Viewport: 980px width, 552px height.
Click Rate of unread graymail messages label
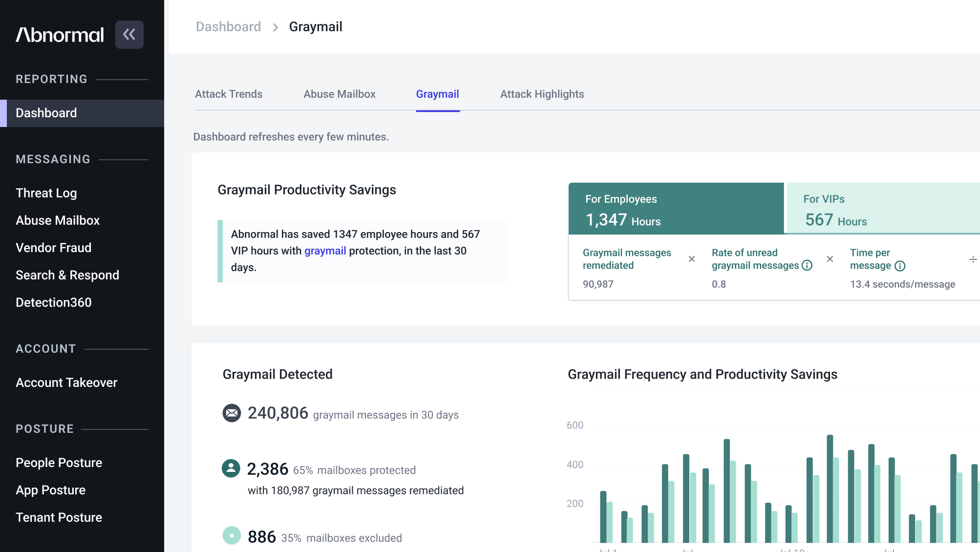[755, 259]
